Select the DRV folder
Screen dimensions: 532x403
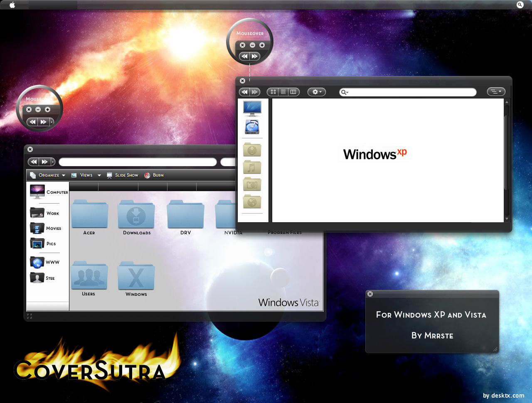click(185, 217)
